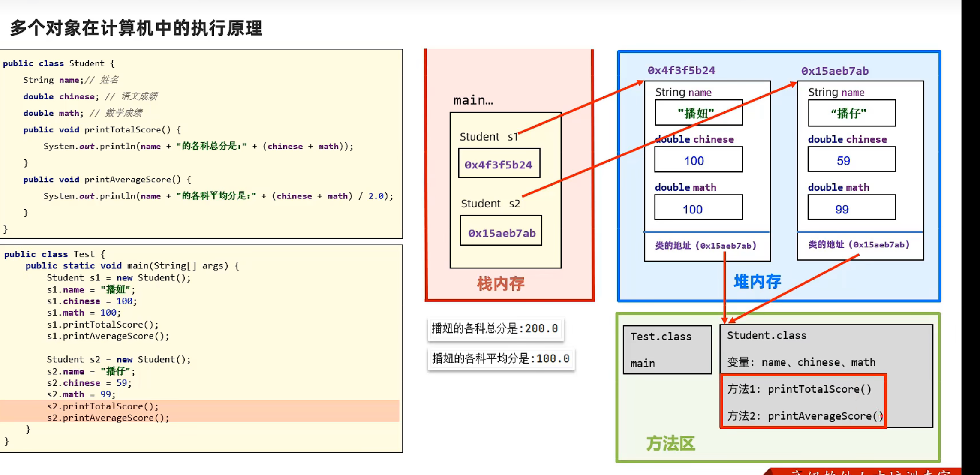Viewport: 980px width, 475px height.
Task: Click the chinese score box showing 59
Action: click(851, 160)
